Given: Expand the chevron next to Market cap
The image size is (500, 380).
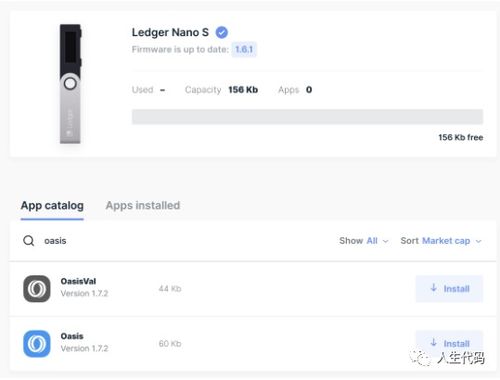Looking at the screenshot, I should pos(478,241).
